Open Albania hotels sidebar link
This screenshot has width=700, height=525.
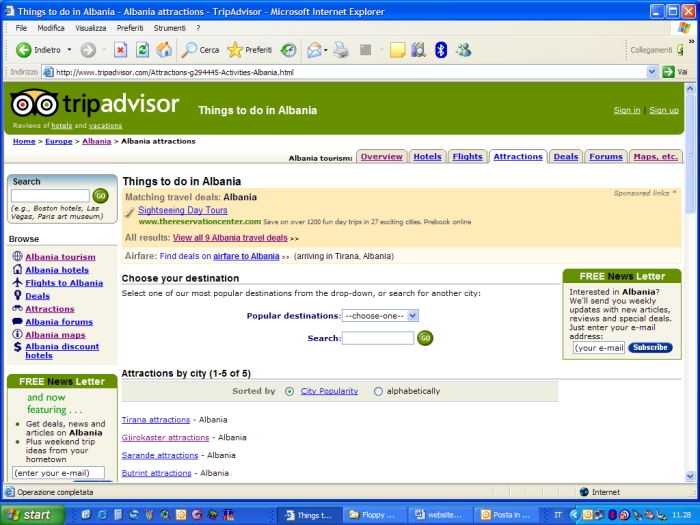click(57, 270)
